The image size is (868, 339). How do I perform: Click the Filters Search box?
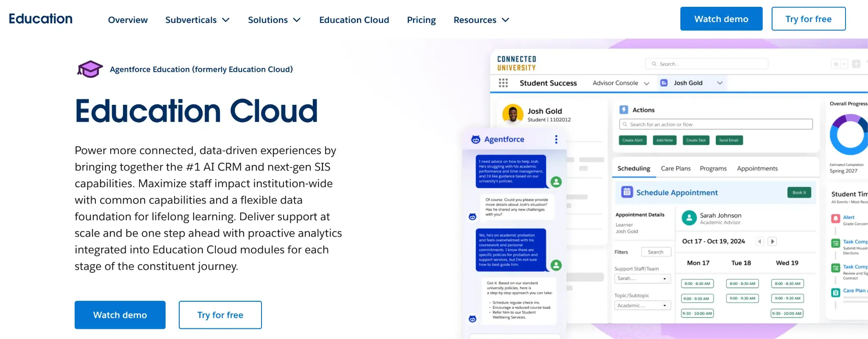click(x=656, y=252)
